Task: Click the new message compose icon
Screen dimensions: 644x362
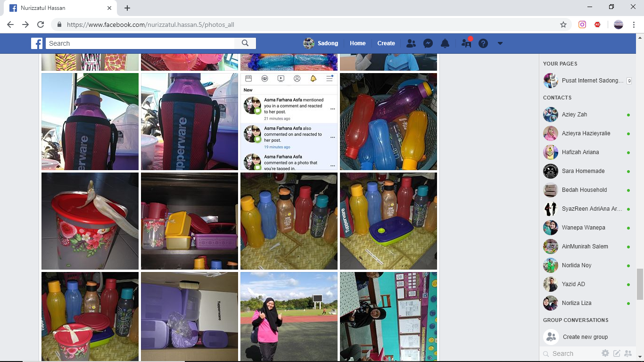Action: point(616,354)
